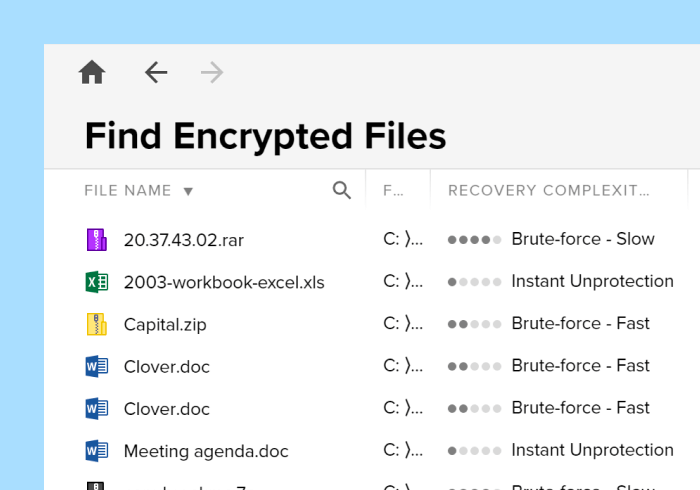Select the first Clover.doc row
This screenshot has width=700, height=490.
coord(365,366)
